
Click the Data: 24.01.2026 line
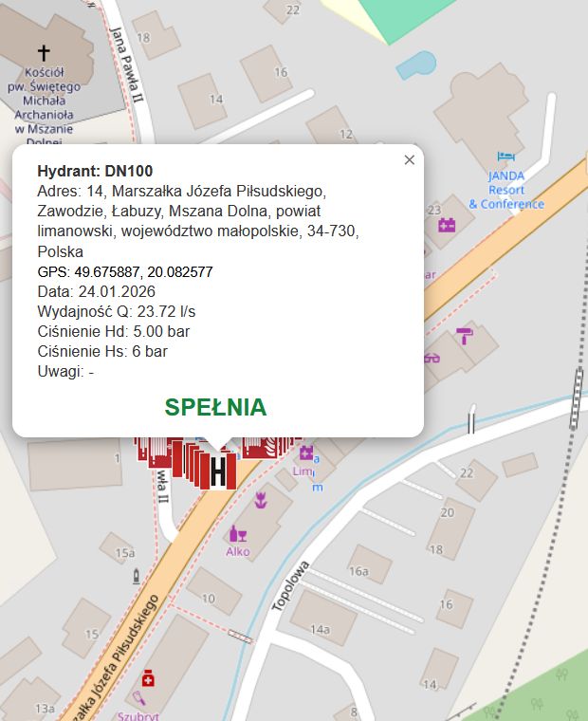(97, 291)
